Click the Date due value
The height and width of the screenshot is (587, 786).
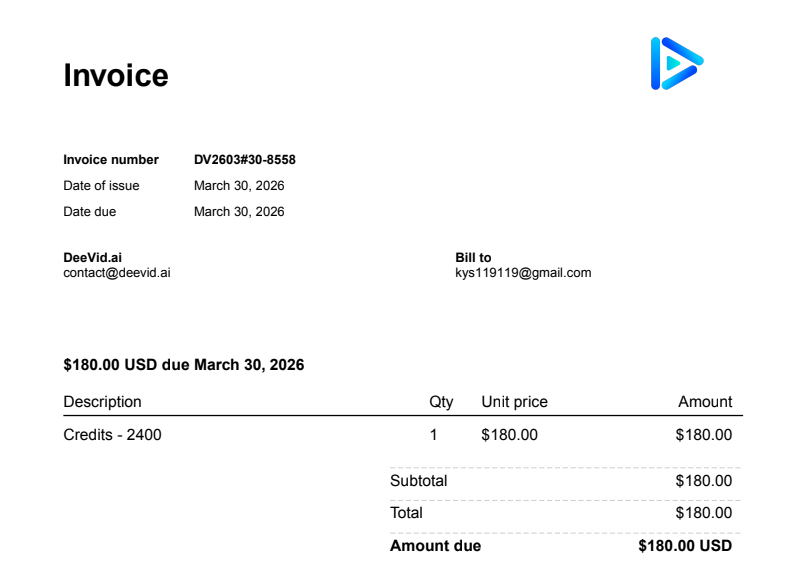pos(239,212)
